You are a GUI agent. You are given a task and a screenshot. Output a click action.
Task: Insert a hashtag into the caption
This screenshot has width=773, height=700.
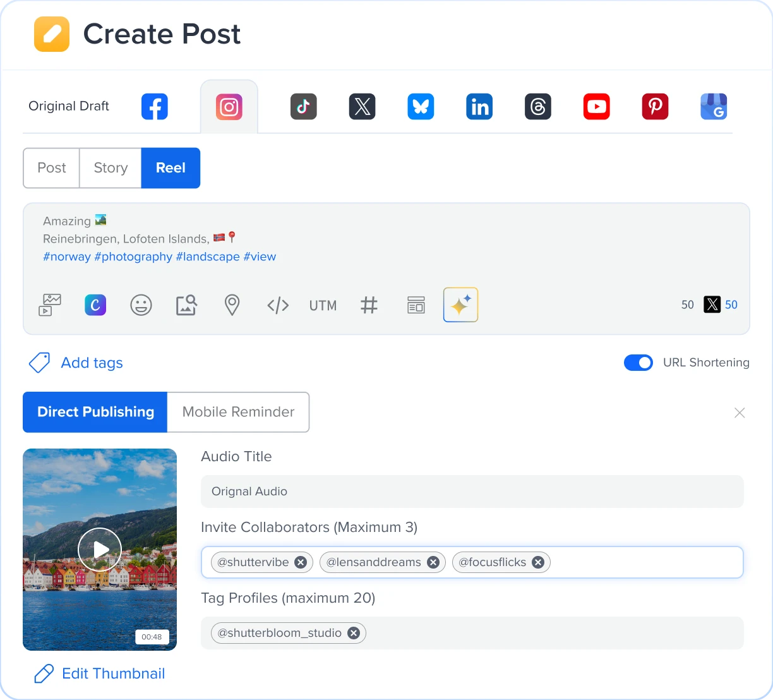click(x=369, y=305)
